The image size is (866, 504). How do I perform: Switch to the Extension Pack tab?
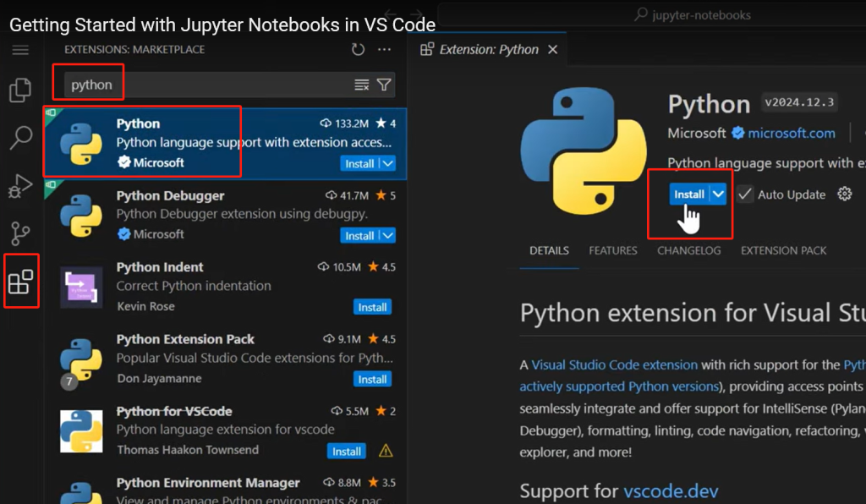783,250
